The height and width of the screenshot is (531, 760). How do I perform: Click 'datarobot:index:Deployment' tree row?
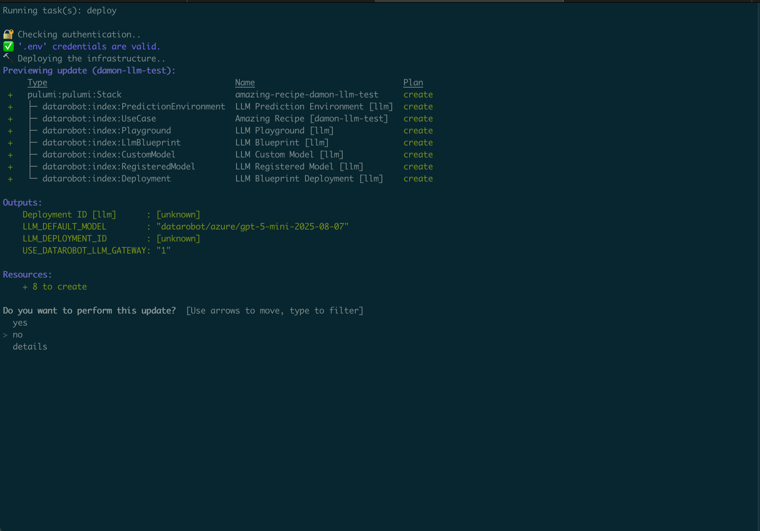tap(106, 179)
